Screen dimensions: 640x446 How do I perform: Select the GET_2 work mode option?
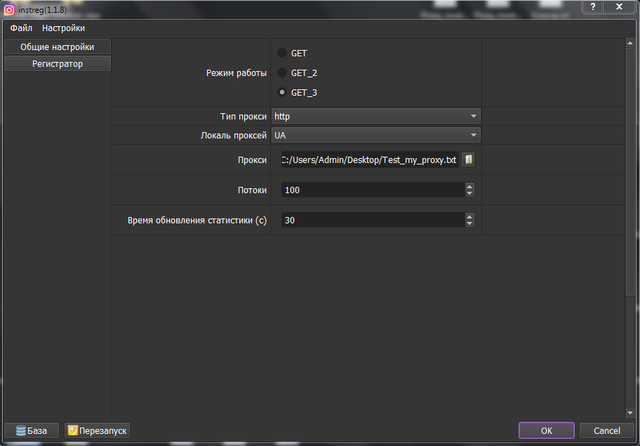pyautogui.click(x=282, y=73)
